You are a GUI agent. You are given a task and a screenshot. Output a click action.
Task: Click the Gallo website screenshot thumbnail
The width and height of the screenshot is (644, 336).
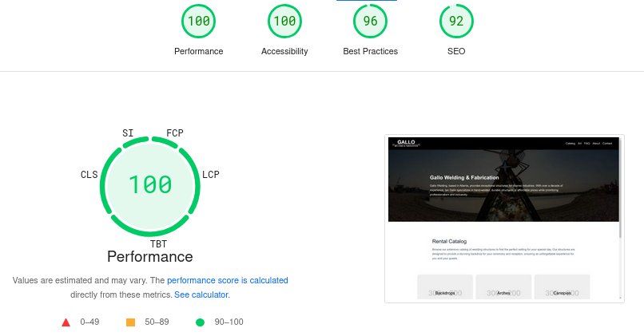tap(504, 219)
